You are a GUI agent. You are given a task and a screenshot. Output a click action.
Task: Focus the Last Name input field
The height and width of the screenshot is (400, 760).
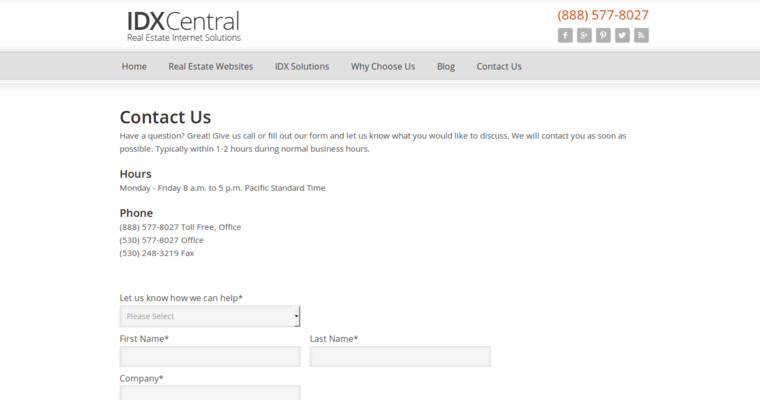pos(400,356)
